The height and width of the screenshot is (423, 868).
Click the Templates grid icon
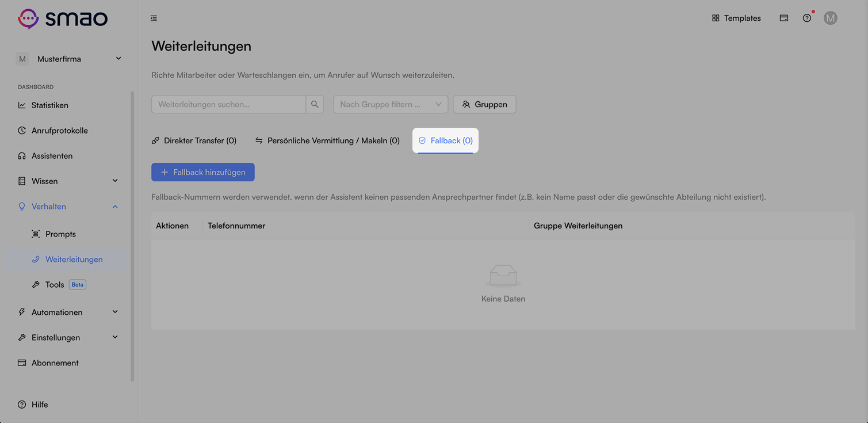pos(716,18)
